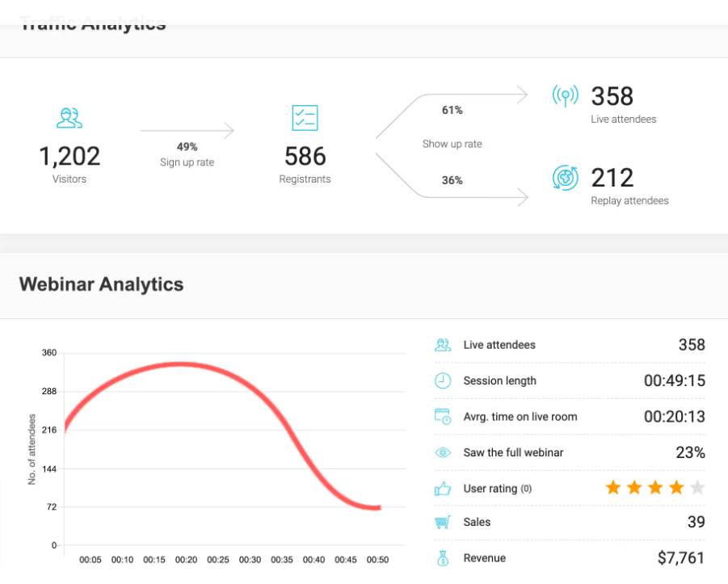Click the Sales shopping cart icon
The height and width of the screenshot is (584, 728).
[443, 523]
